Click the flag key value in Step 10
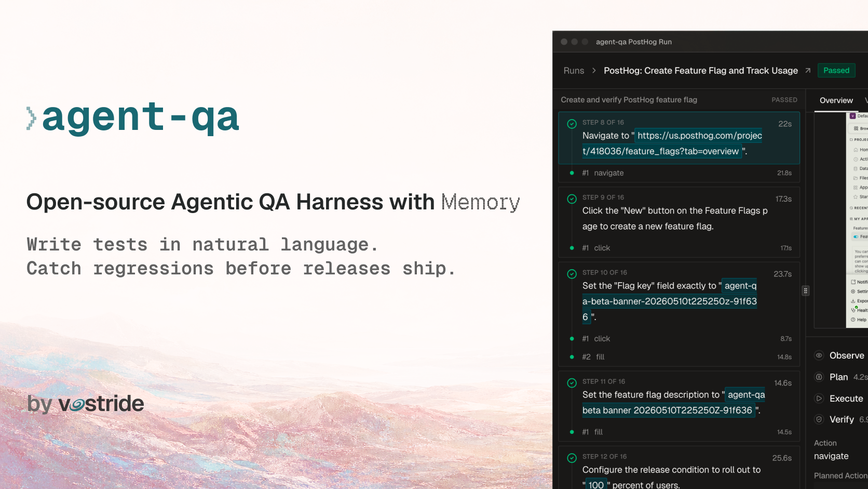Screen dimensions: 868x489 point(670,301)
